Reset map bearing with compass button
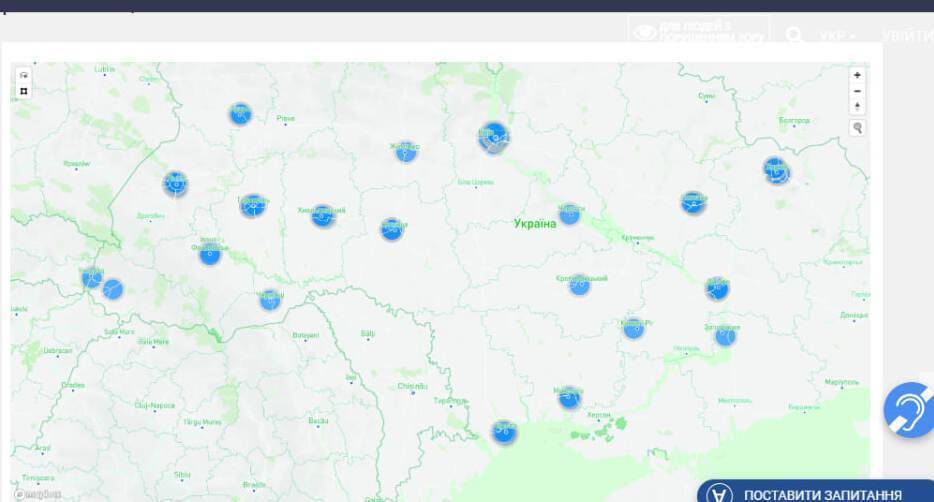Screen dimensions: 934x502 point(857,107)
